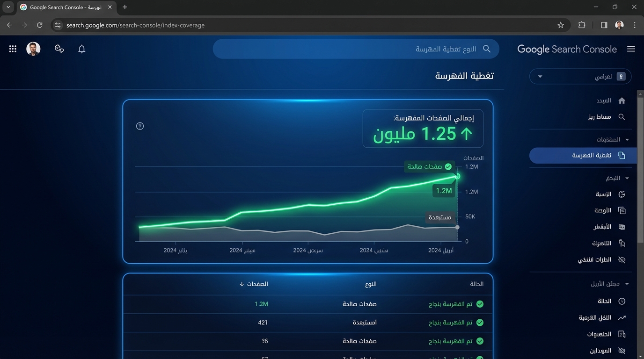
Task: Open the hamburger main menu icon
Action: click(631, 49)
